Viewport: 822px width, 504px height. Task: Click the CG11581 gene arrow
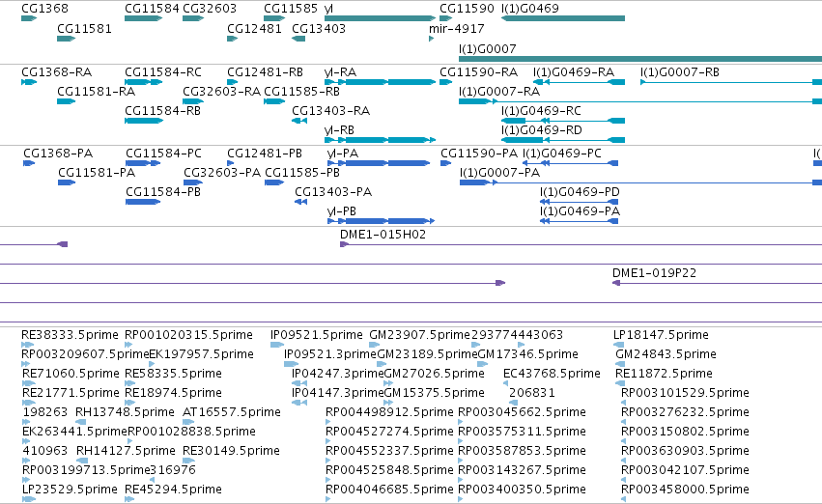click(66, 39)
